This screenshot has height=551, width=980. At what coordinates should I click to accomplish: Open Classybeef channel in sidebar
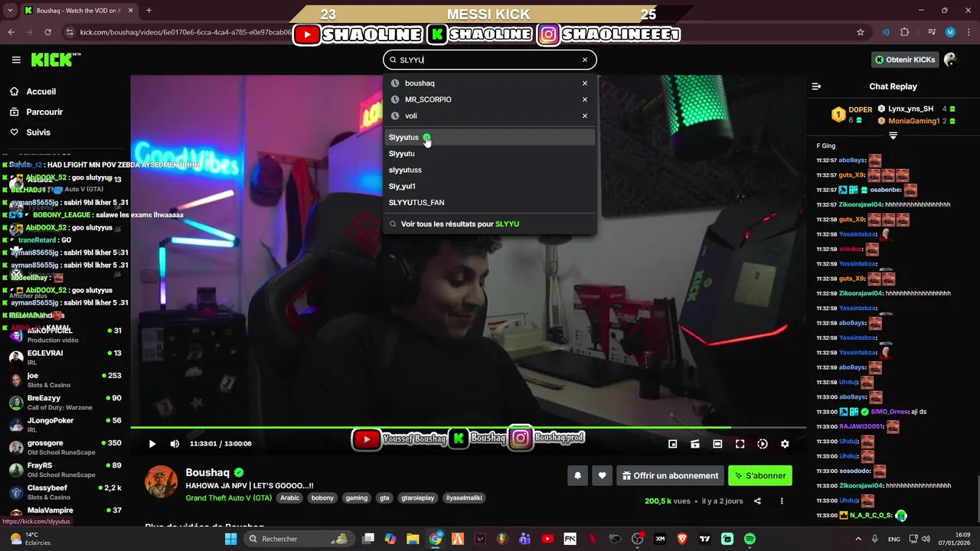pyautogui.click(x=65, y=492)
